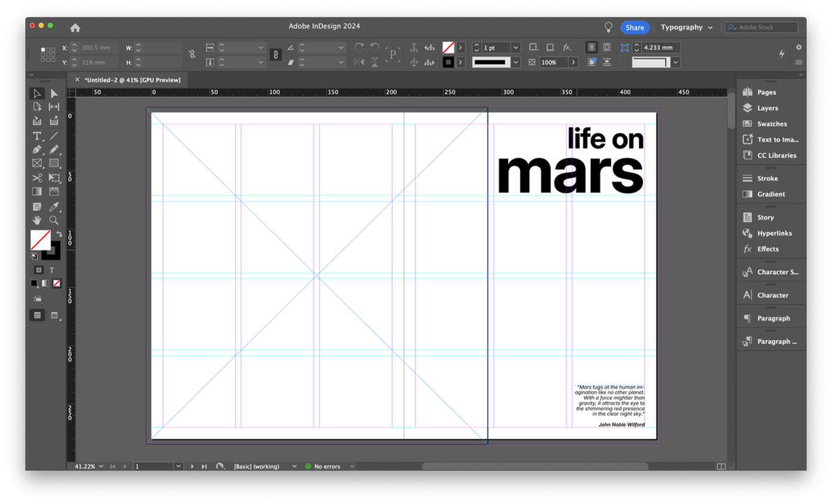This screenshot has width=832, height=504.
Task: Apply None to the selection
Action: click(57, 283)
